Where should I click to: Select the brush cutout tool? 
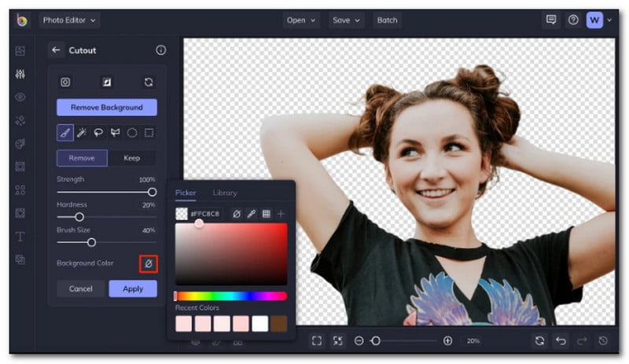[x=65, y=133]
